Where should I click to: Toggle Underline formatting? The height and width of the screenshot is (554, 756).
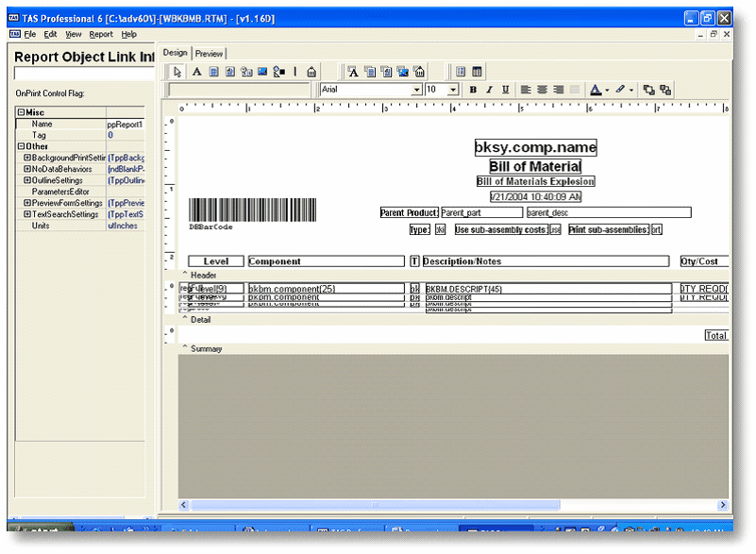click(505, 90)
